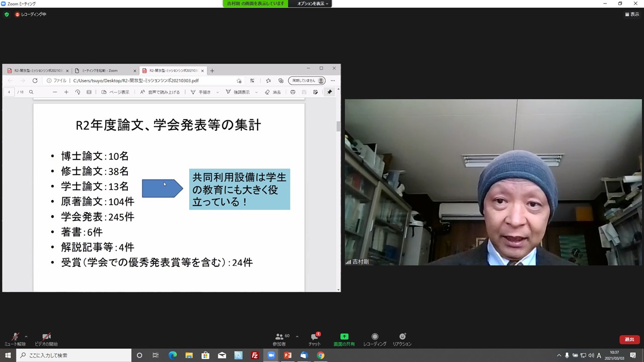Click the PDF save-as icon

[315, 92]
